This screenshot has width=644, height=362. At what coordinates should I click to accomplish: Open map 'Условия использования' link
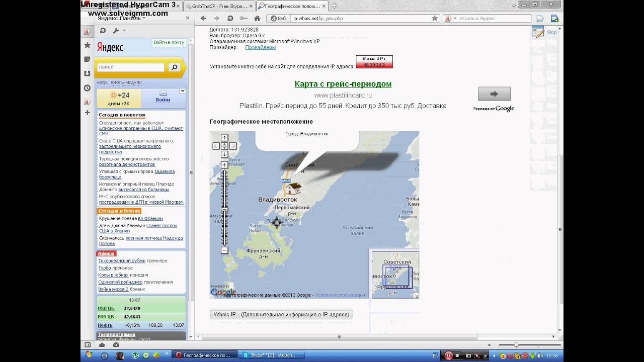point(342,295)
